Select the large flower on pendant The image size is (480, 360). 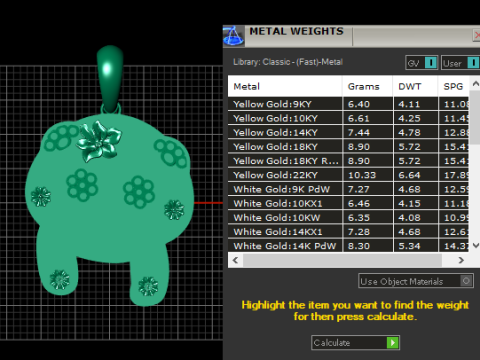98,142
